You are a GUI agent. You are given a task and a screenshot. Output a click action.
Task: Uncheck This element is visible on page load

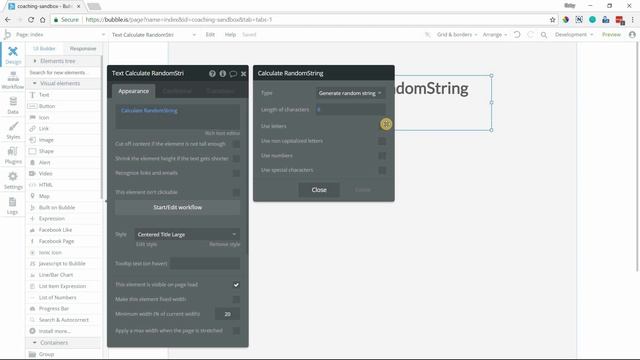[x=236, y=285]
